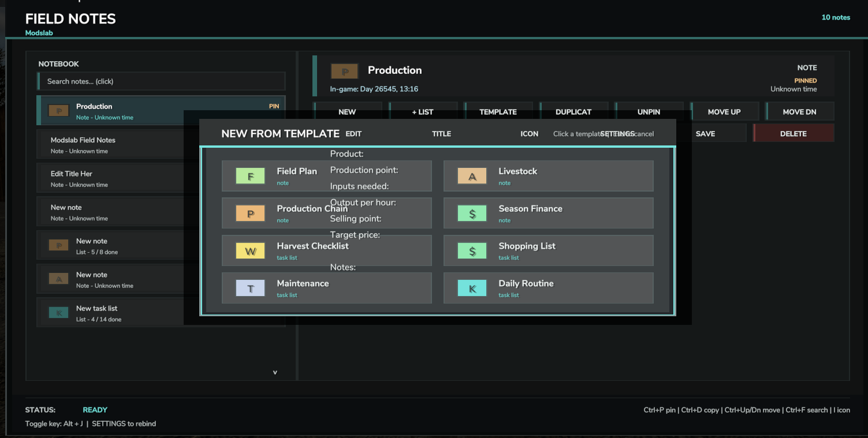Click the New From Template dialog heading
868x438 pixels.
(x=280, y=133)
